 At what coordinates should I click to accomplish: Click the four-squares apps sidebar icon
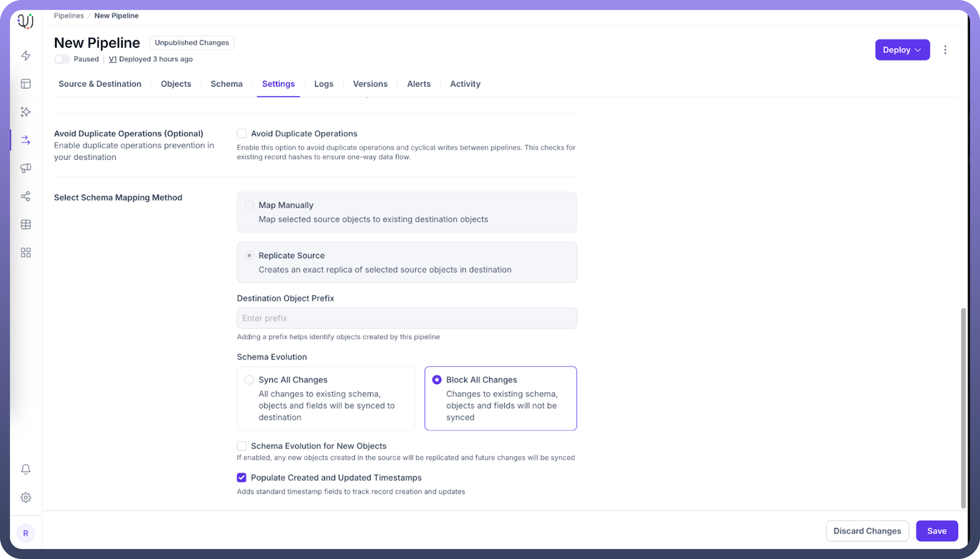(26, 253)
